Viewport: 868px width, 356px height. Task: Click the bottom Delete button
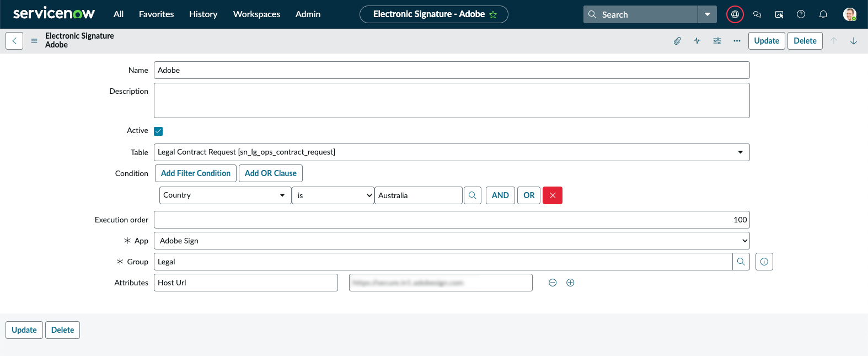coord(62,330)
